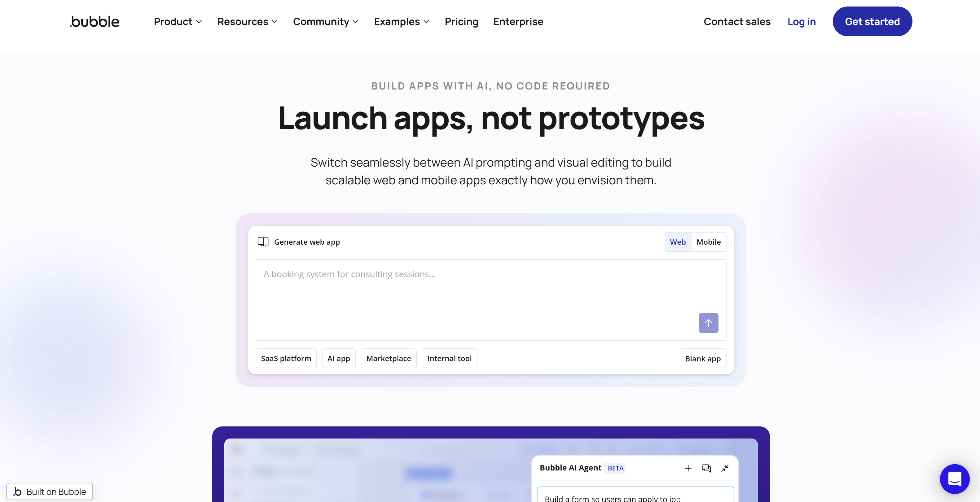Click the plus icon in Bubble AI Agent

(x=688, y=468)
